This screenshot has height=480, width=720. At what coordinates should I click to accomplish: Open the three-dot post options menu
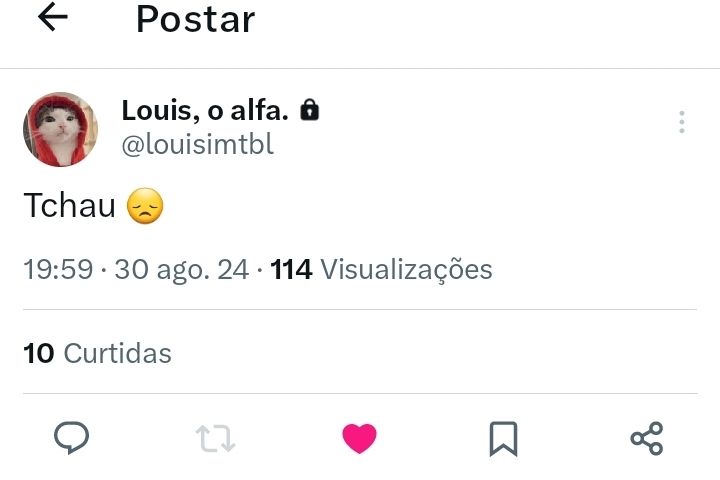tap(682, 122)
